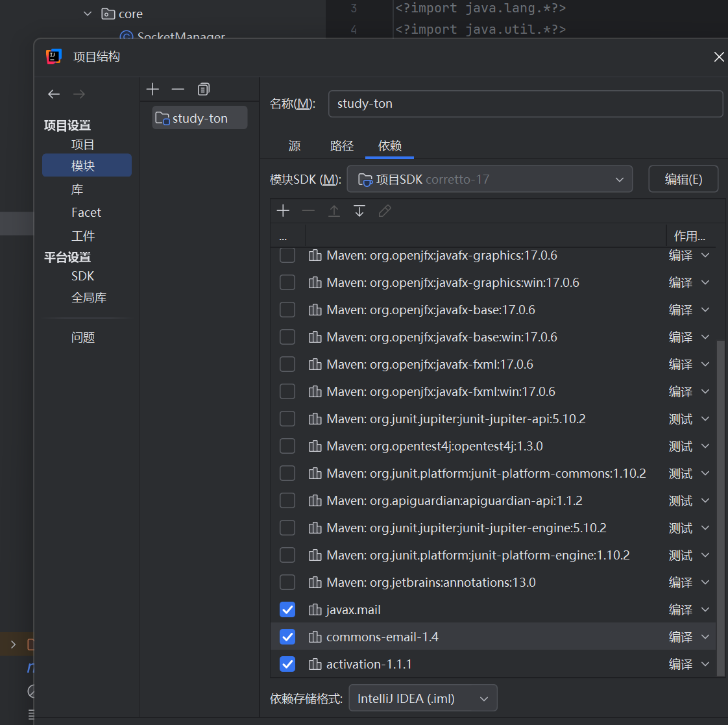
Task: Select study-ton module in the list
Action: 200,118
